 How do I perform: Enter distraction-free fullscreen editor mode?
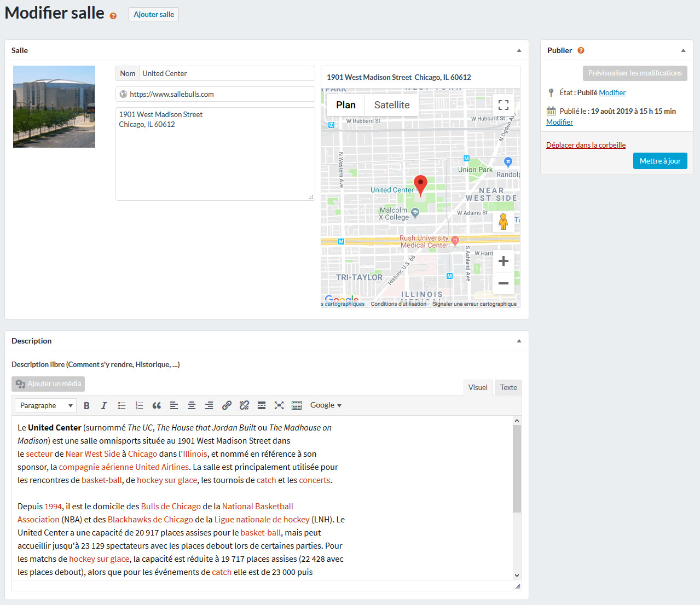click(x=279, y=405)
